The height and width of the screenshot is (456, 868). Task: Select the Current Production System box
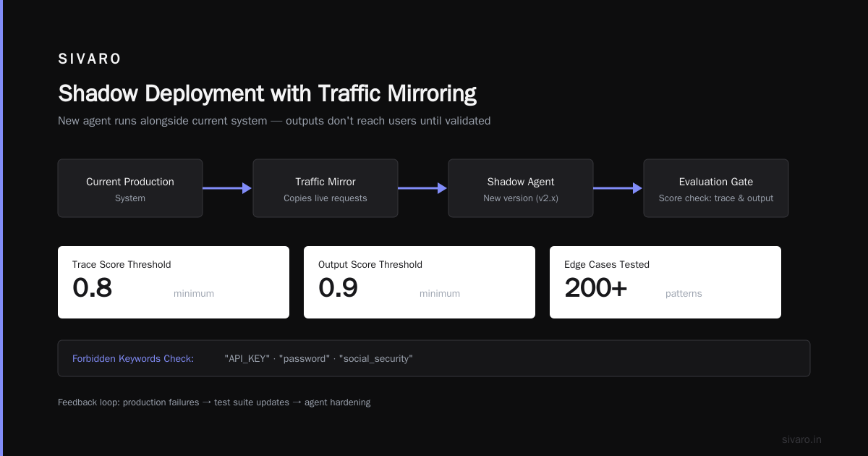[130, 188]
